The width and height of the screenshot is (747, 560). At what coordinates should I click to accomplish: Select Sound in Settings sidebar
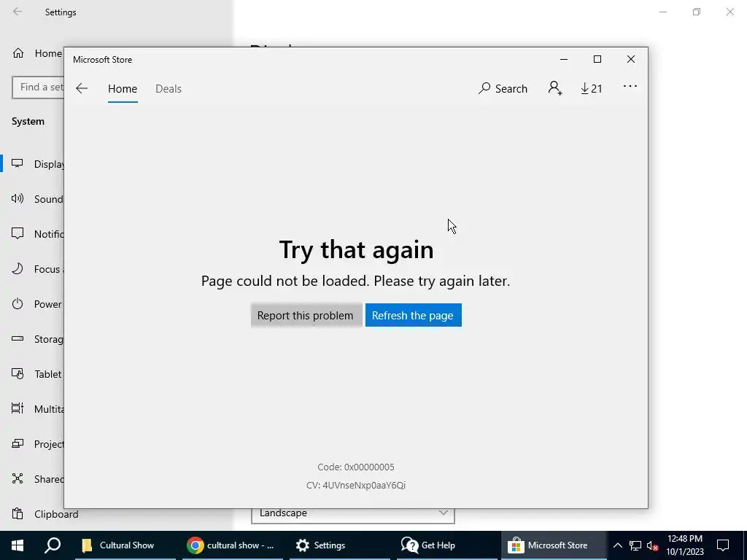click(x=34, y=199)
